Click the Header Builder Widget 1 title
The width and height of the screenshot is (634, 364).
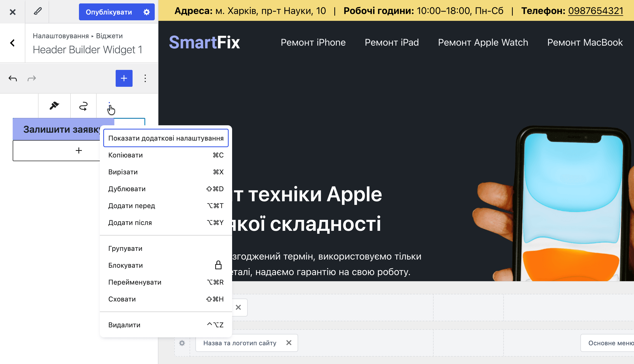tap(87, 50)
